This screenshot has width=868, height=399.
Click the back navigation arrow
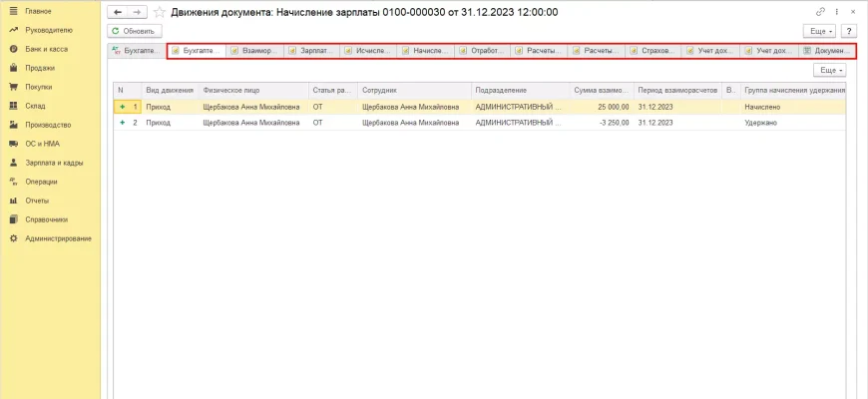(x=119, y=12)
